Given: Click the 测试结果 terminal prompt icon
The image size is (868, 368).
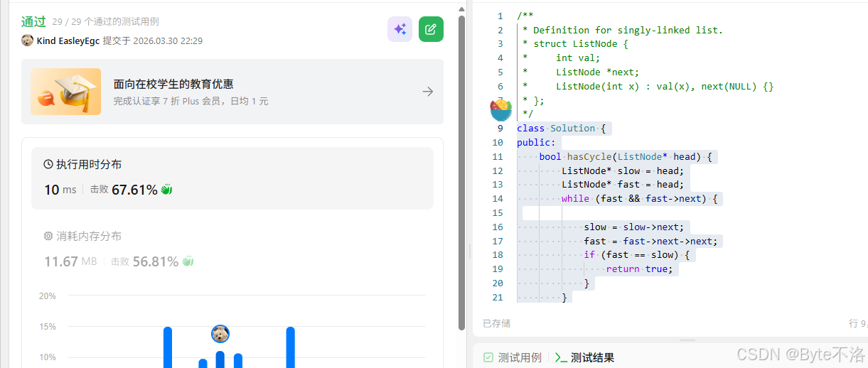Looking at the screenshot, I should coord(561,357).
